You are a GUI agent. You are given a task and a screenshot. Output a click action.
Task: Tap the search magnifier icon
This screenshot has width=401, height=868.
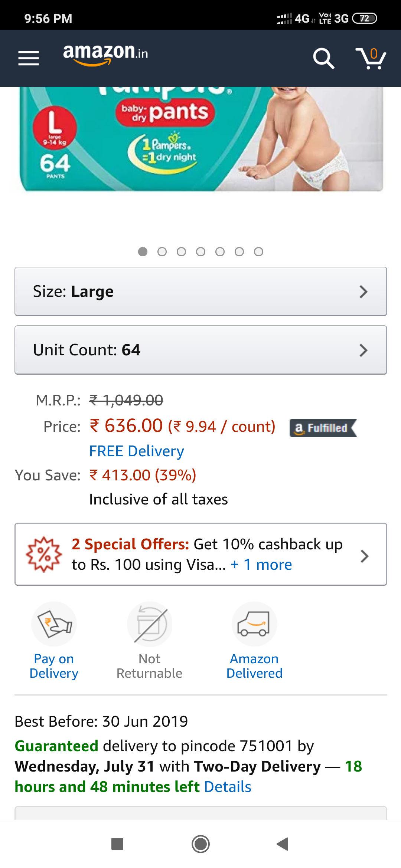point(323,58)
